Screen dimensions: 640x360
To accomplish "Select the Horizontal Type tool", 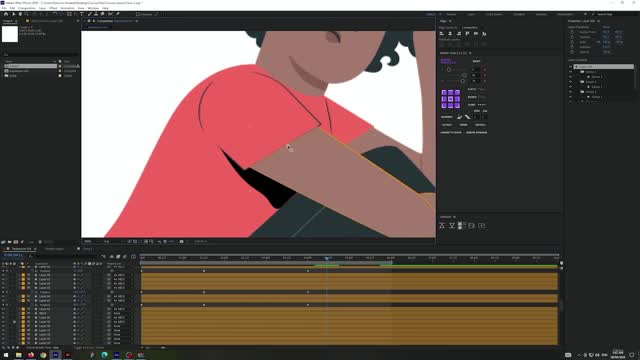I will pos(82,14).
